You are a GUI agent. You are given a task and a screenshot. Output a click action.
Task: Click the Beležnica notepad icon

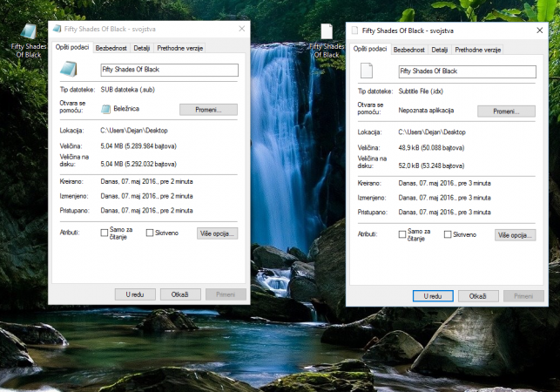point(106,110)
